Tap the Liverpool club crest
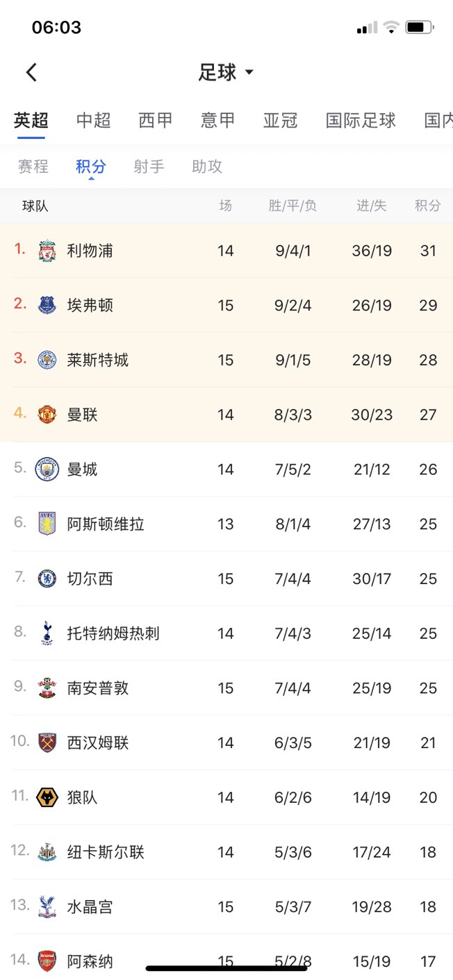The height and width of the screenshot is (980, 453). 47,251
